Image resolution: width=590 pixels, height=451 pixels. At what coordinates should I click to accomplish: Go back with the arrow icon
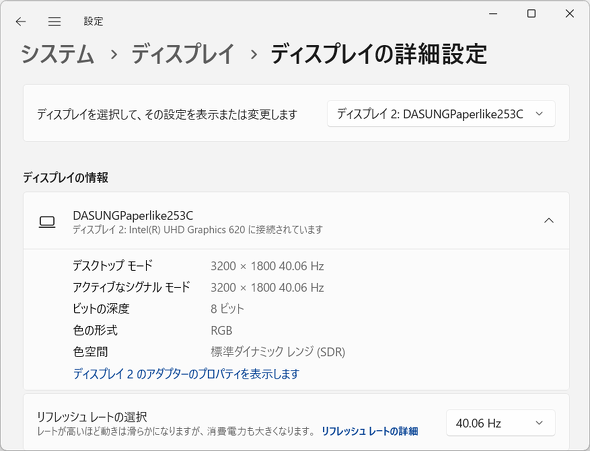click(x=21, y=22)
